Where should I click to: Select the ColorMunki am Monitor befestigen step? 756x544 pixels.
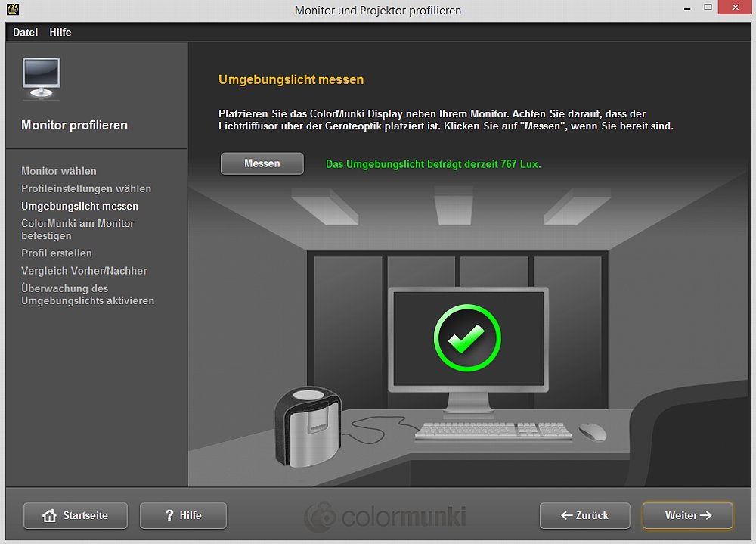click(x=78, y=230)
